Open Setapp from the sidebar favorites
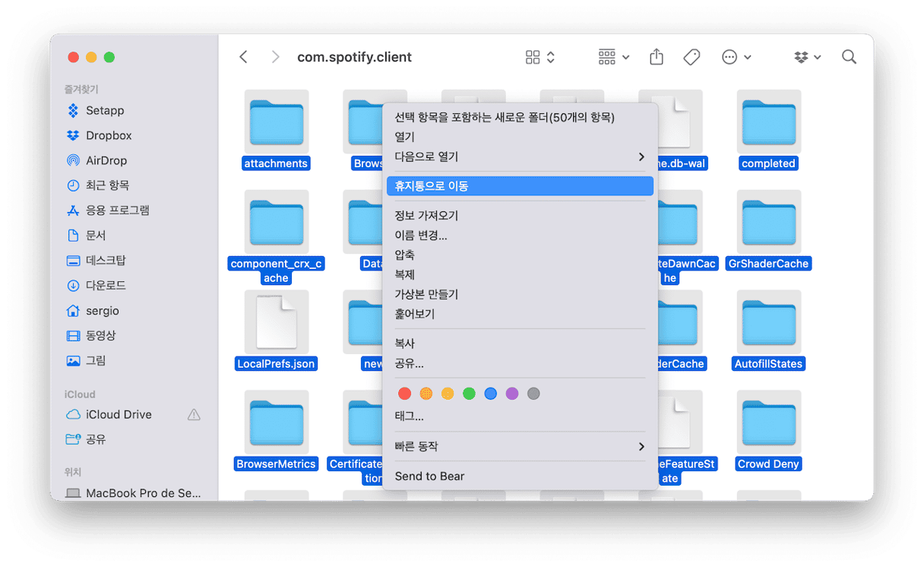 click(104, 110)
